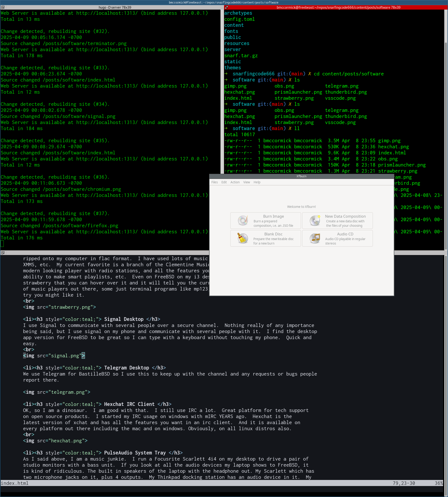
Task: Open the Help menu in Xfburn
Action: tap(257, 182)
